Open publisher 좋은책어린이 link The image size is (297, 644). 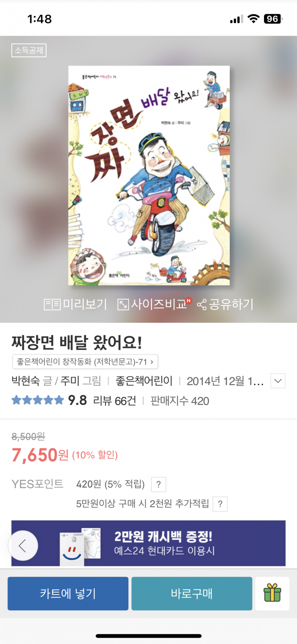point(144,381)
